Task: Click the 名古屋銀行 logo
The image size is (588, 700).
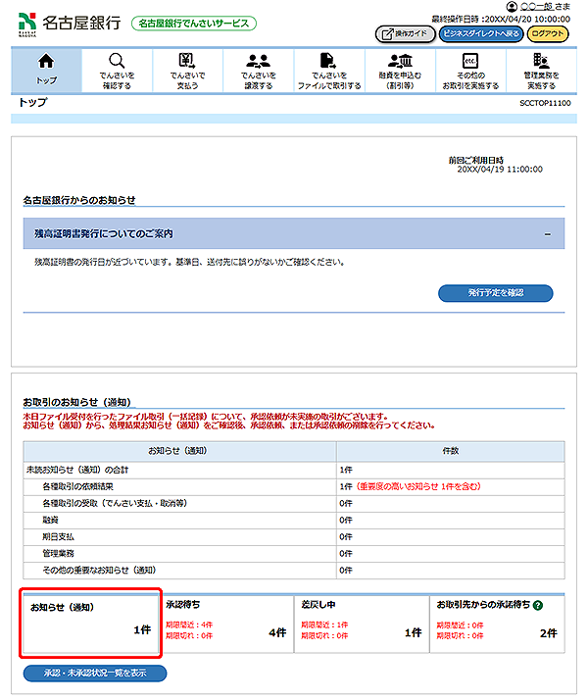Action: pos(67,22)
